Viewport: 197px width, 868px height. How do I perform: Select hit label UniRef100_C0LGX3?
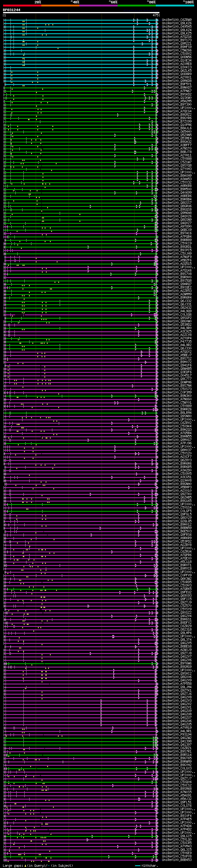177,768
